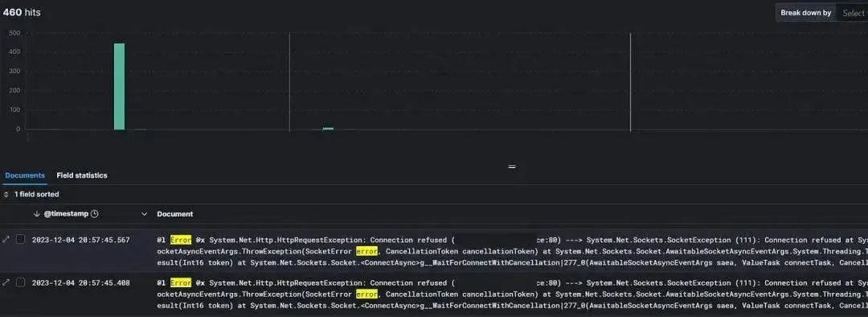The height and width of the screenshot is (317, 868).
Task: Click the Document column header
Action: tap(175, 214)
